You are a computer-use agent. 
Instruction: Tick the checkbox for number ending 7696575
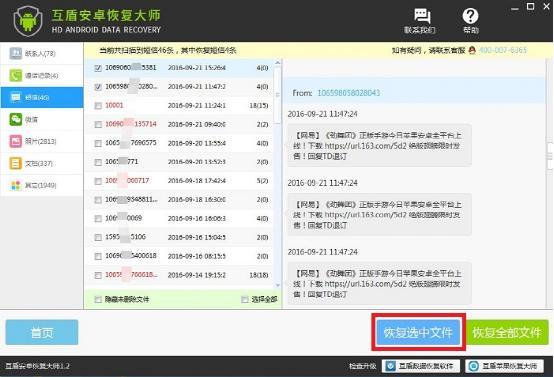(98, 143)
